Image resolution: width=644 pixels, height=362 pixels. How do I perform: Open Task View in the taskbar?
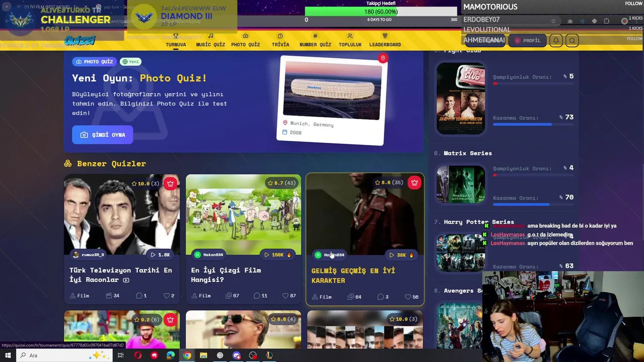121,355
